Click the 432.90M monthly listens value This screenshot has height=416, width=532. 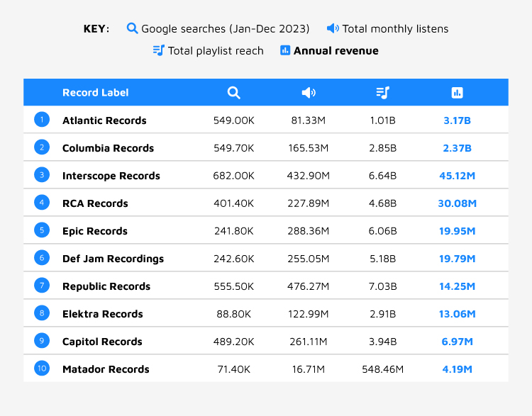coord(309,176)
